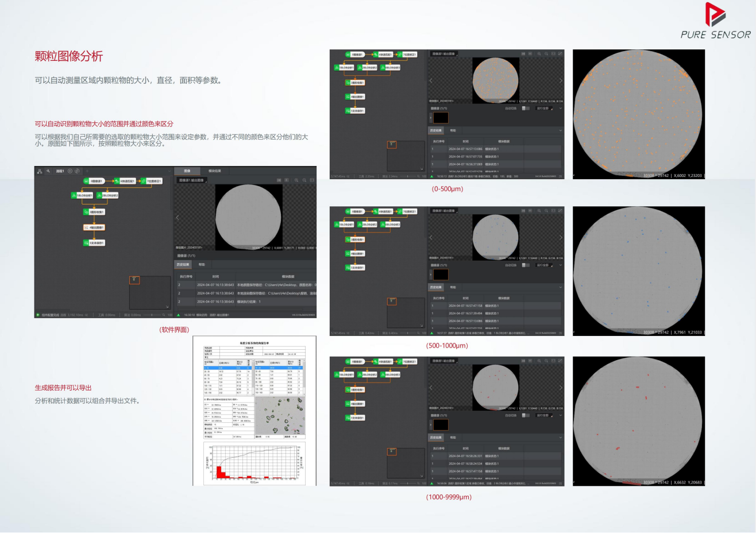Add a new flow with the plus icon
The image size is (756, 533).
87,171
